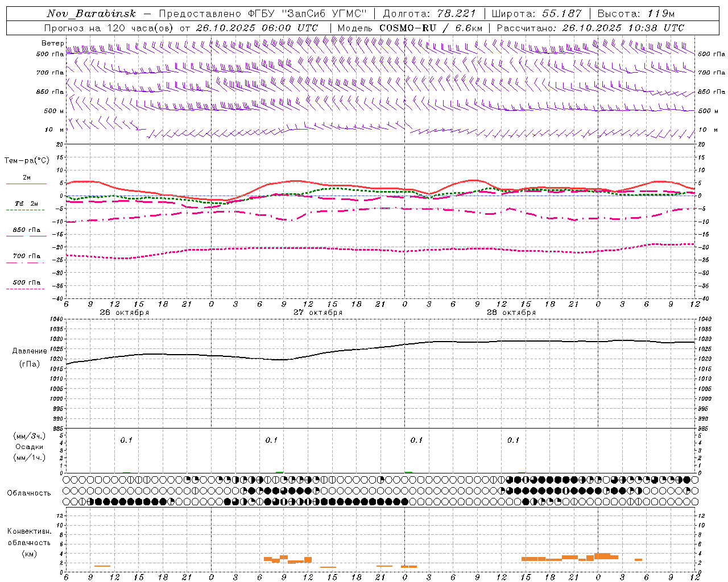Click the '(мм/3ч.)' precipitation unit label
Image resolution: width=728 pixels, height=582 pixels.
[29, 436]
